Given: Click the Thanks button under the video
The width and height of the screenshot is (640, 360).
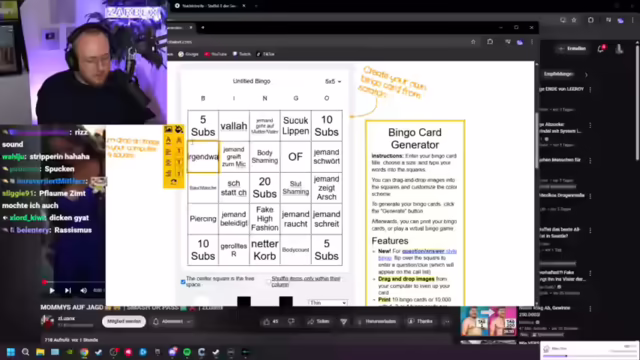Looking at the screenshot, I should point(420,322).
